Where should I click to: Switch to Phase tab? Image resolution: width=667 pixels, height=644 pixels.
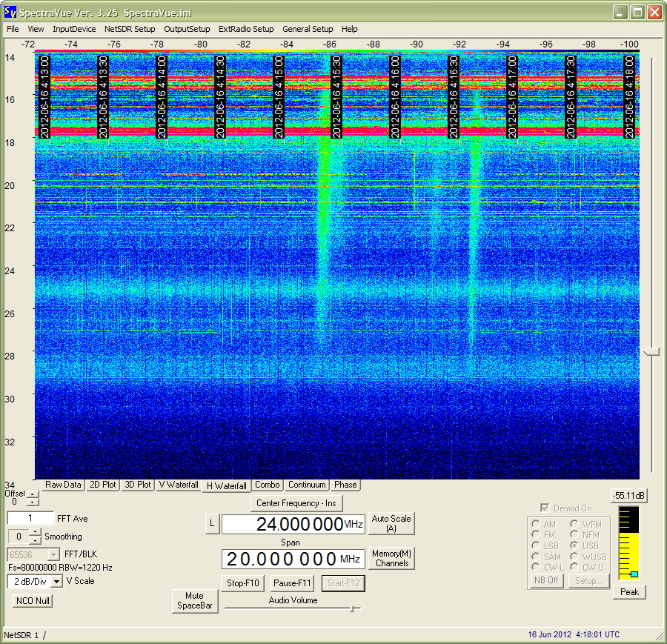point(345,485)
